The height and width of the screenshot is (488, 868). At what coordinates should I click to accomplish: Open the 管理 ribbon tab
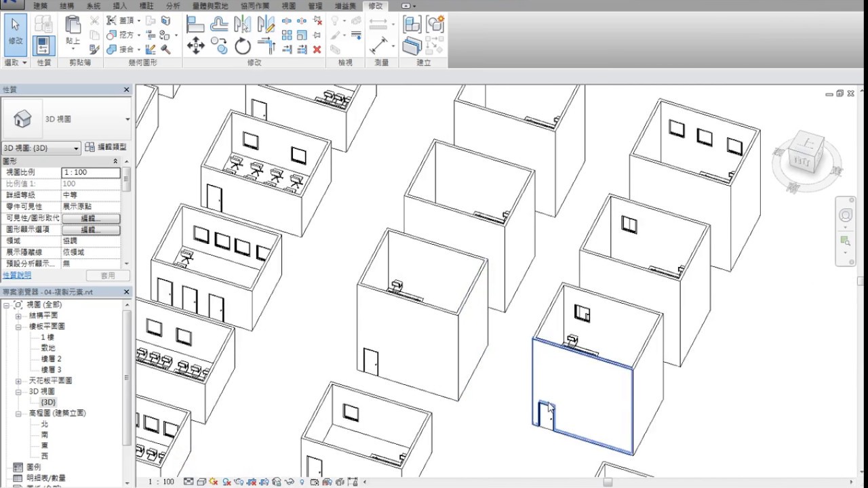click(x=315, y=5)
